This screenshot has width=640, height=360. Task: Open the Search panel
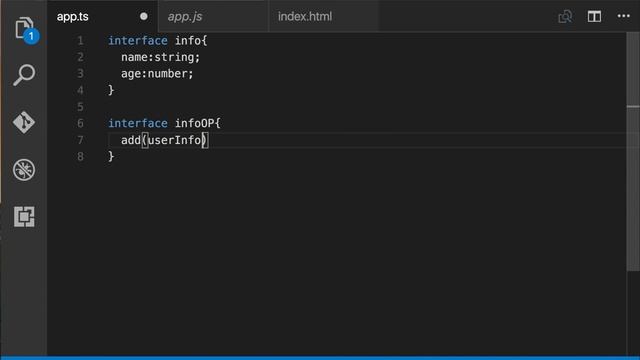click(x=24, y=75)
